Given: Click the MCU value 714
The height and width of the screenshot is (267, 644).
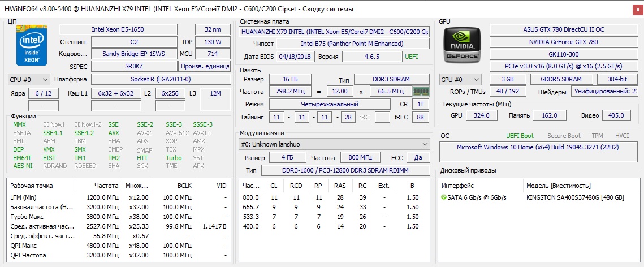Looking at the screenshot, I should [x=213, y=54].
